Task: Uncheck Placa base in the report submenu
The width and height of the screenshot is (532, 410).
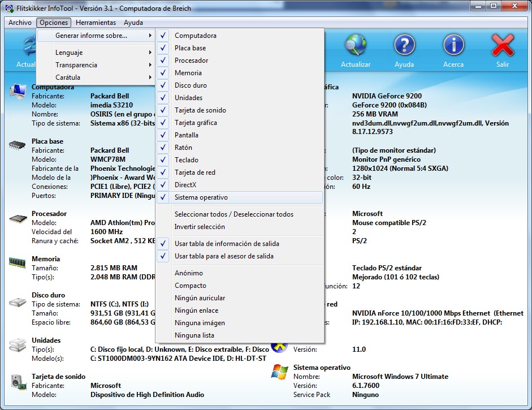Action: tap(240, 48)
